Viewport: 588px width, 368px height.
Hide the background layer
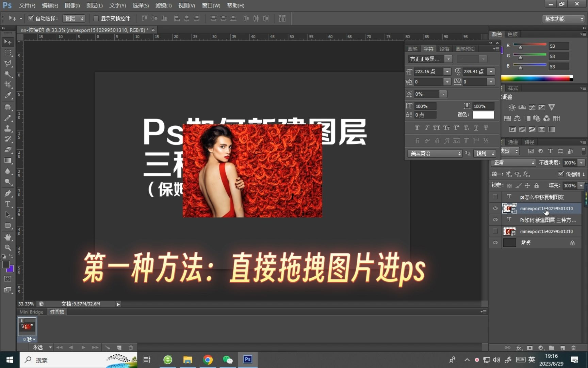click(495, 243)
